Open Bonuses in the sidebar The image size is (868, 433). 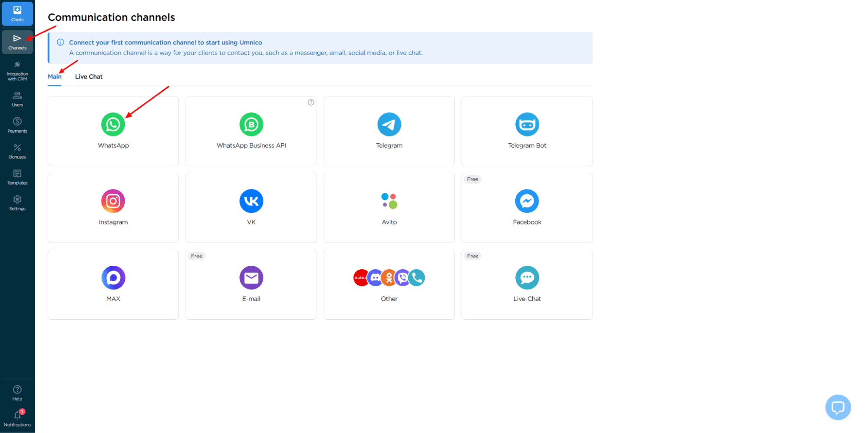[17, 151]
